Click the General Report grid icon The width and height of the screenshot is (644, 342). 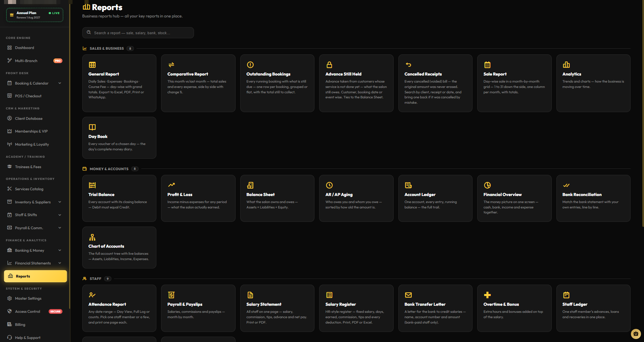click(92, 65)
